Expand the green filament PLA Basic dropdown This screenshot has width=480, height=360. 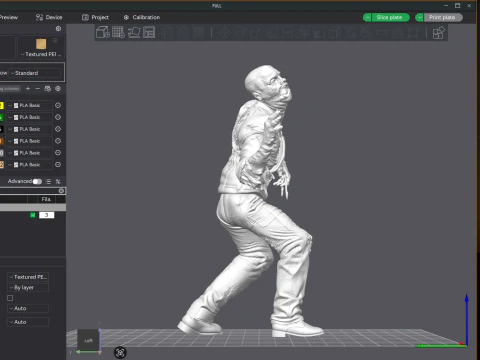29,117
